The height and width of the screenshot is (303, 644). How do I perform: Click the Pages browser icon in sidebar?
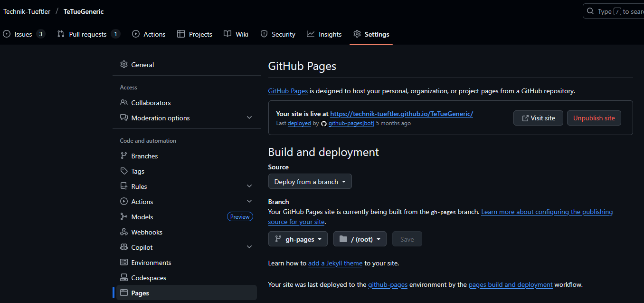pos(124,293)
